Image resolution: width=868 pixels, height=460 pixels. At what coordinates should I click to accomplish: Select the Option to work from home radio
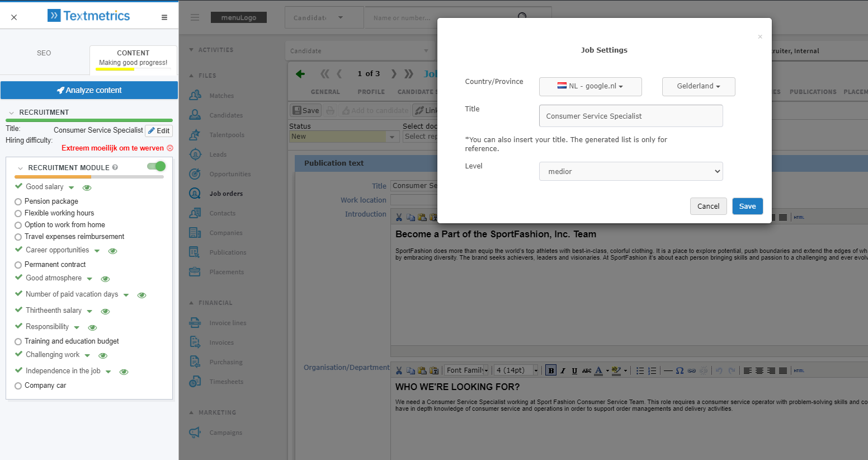[x=18, y=225]
